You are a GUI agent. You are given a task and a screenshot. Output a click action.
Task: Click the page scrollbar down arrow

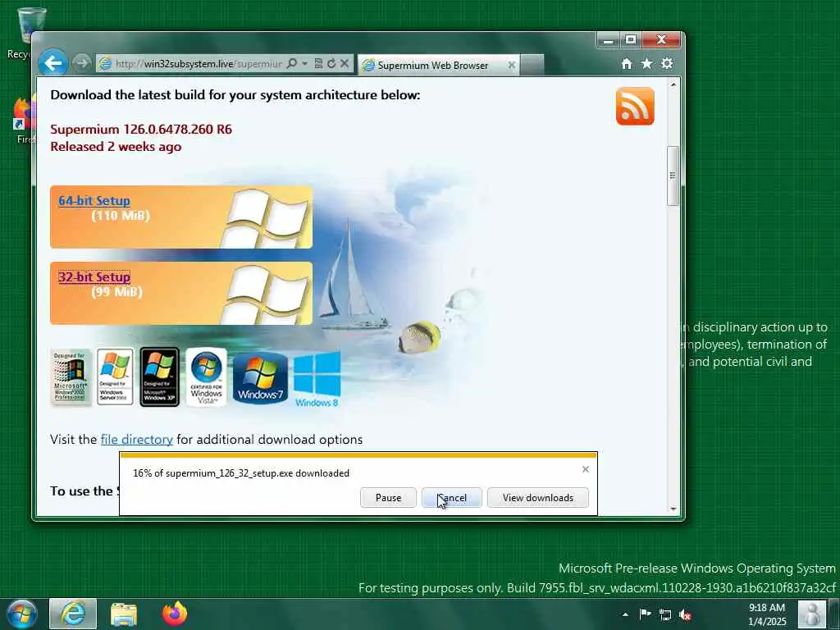click(673, 509)
